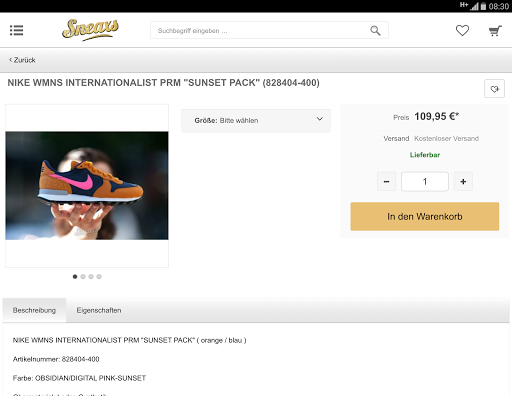Open the hamburger menu icon
The width and height of the screenshot is (512, 396).
(16, 30)
